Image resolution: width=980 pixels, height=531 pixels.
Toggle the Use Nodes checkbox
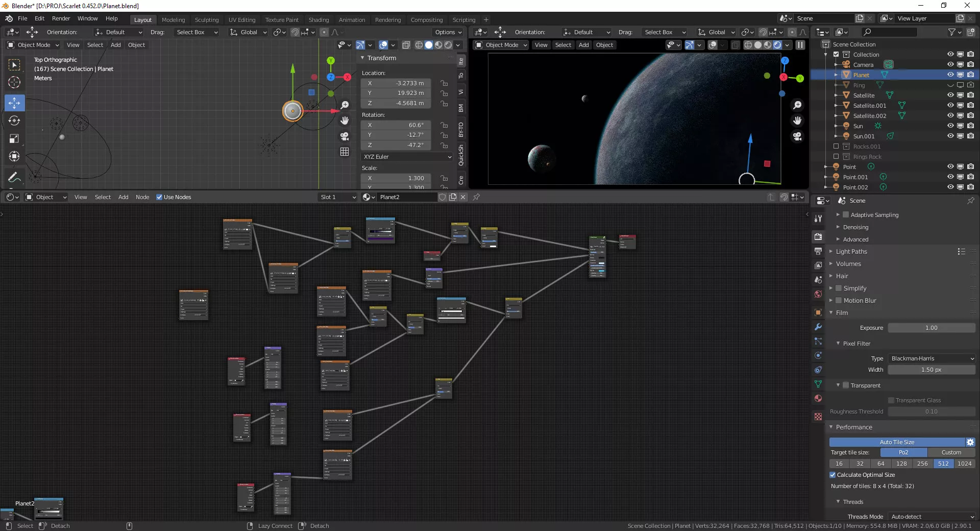point(159,197)
